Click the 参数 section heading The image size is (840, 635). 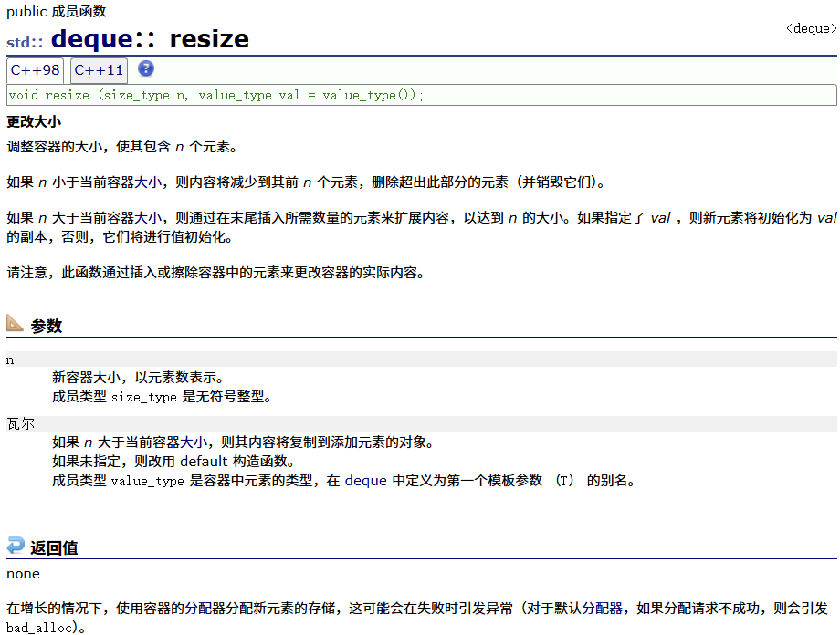[x=46, y=326]
